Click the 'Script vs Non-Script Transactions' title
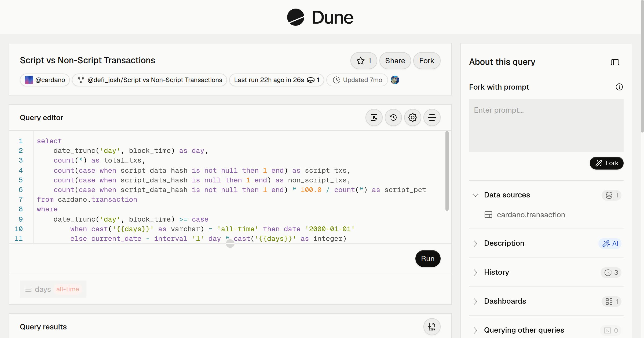Screen dimensions: 644x338 click(87, 60)
